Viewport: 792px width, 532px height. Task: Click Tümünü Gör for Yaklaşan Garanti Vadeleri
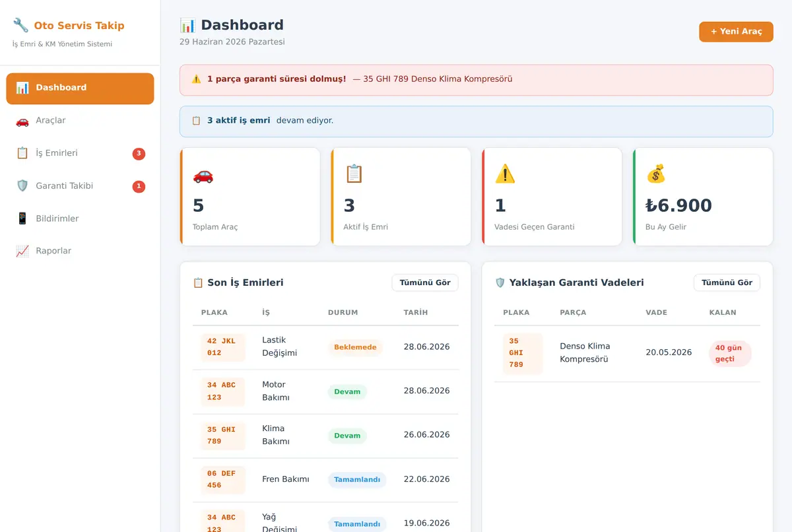click(x=727, y=283)
